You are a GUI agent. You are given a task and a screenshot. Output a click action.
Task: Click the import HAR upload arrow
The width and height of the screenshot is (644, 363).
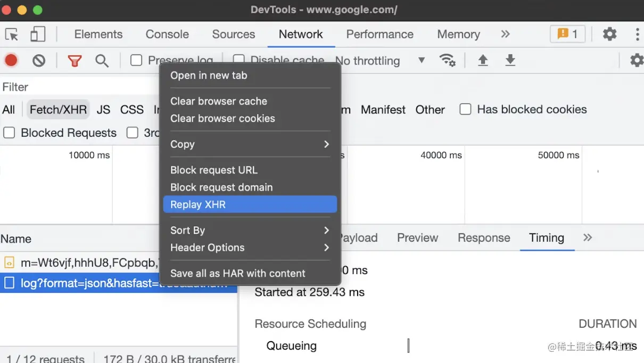tap(483, 60)
